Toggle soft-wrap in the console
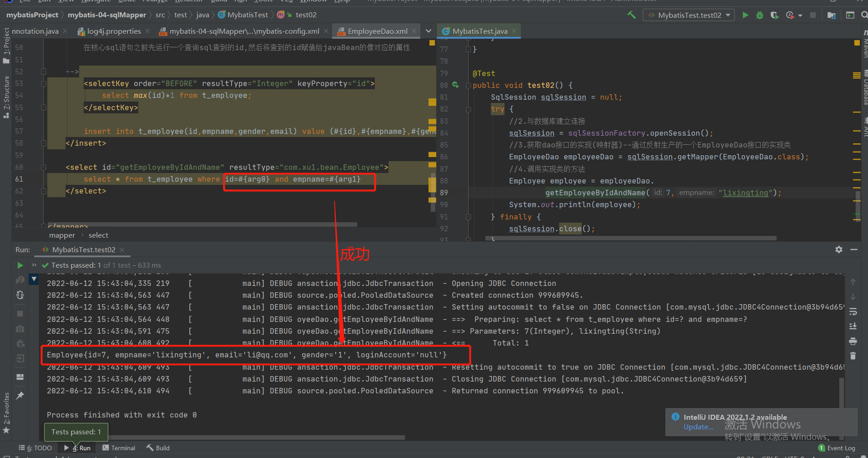Screen dimensions: 868x458 coord(853,312)
